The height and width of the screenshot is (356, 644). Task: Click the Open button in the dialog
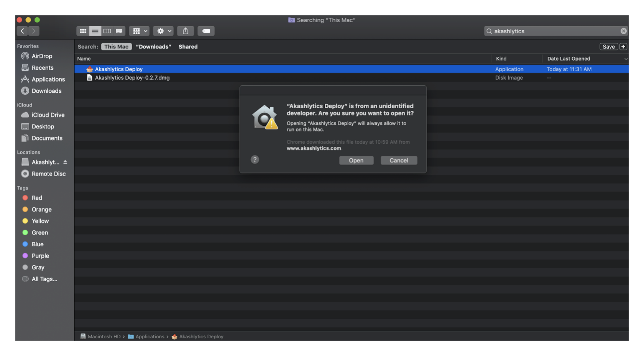pyautogui.click(x=356, y=161)
